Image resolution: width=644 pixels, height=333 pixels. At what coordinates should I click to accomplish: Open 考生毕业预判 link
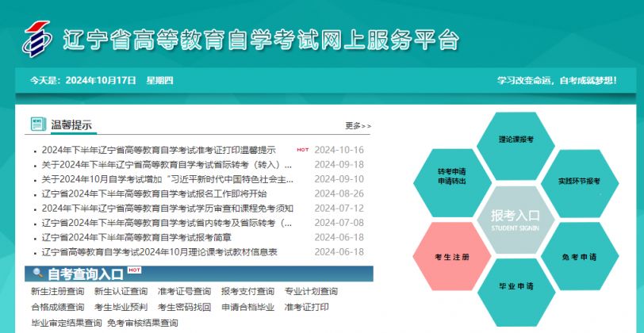click(x=121, y=307)
